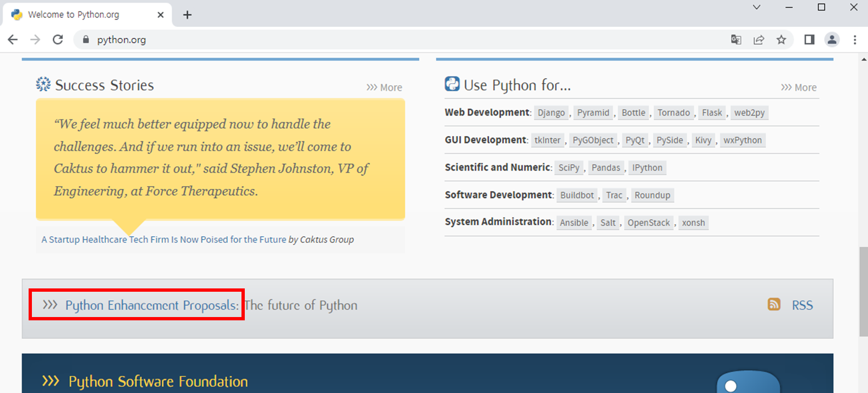This screenshot has width=868, height=393.
Task: Open the Google Translate page icon
Action: coord(736,40)
